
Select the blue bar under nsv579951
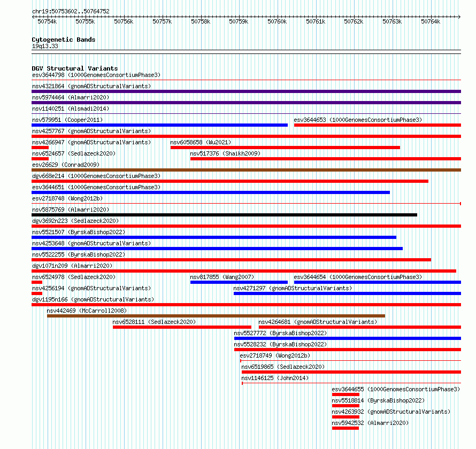point(160,125)
